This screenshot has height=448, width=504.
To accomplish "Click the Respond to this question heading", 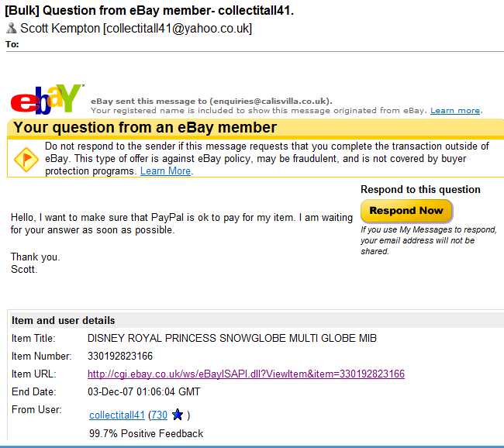I will pyautogui.click(x=420, y=190).
